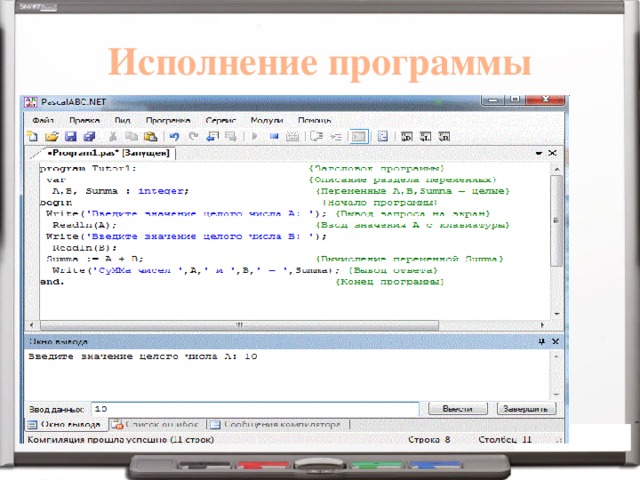Select the Program1.pas [Запущен] editor tab
Viewport: 640px width, 480px height.
tap(108, 153)
